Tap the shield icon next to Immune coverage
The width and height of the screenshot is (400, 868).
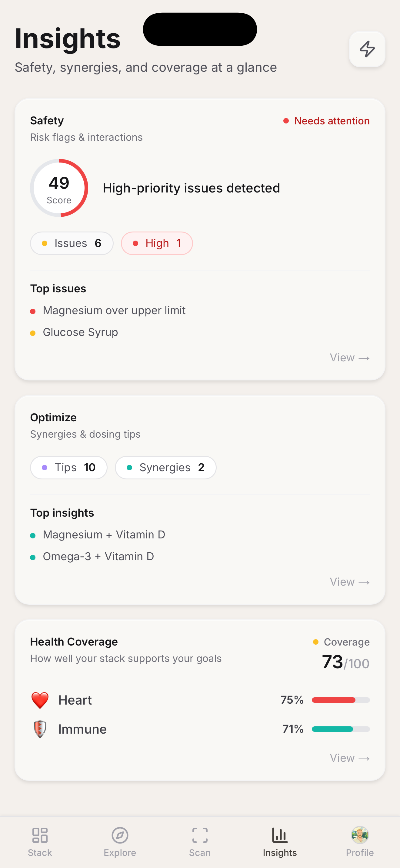40,729
